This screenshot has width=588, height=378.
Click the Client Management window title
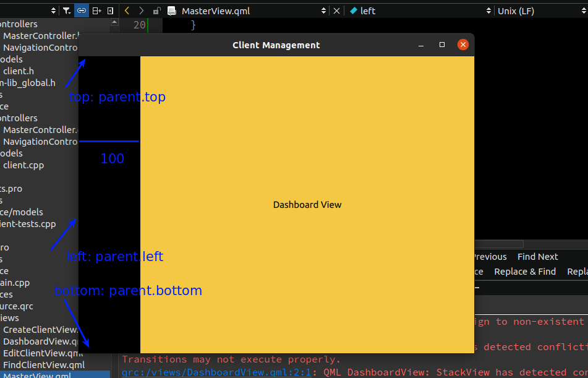point(276,45)
